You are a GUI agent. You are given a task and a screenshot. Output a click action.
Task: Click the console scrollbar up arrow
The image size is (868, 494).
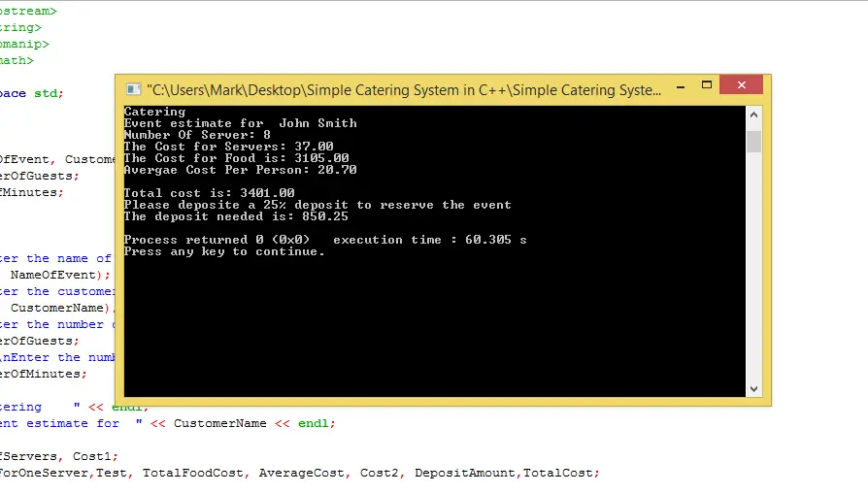(754, 115)
